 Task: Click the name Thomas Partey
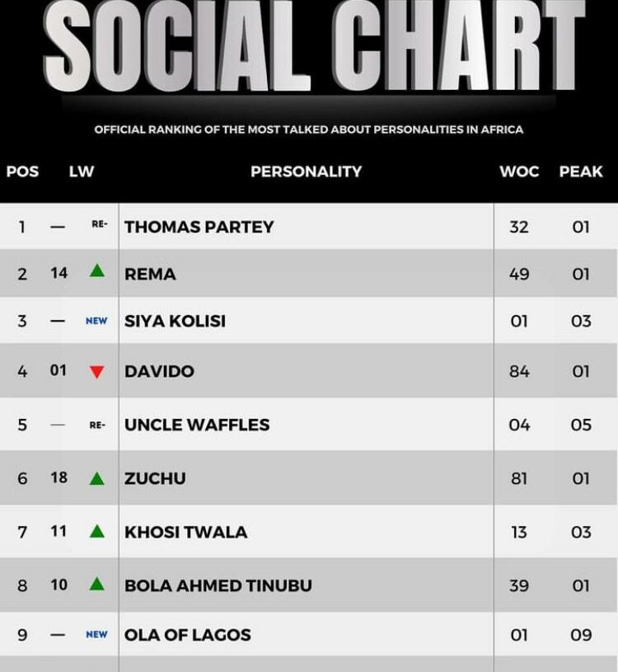point(199,227)
